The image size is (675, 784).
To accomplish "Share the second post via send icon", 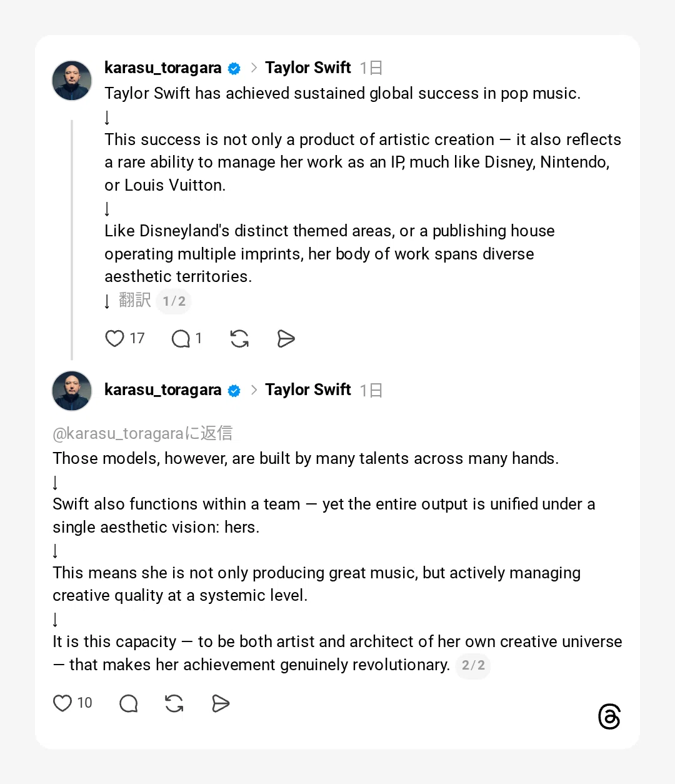I will pos(221,703).
